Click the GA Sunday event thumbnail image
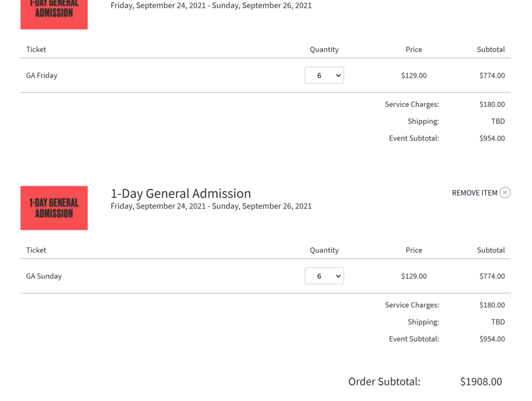Image resolution: width=532 pixels, height=401 pixels. pos(54,208)
